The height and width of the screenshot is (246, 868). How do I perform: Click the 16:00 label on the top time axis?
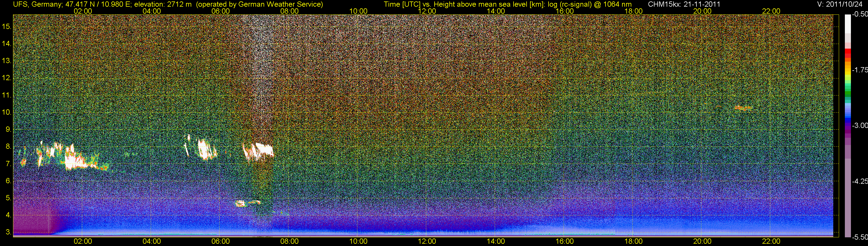565,11
